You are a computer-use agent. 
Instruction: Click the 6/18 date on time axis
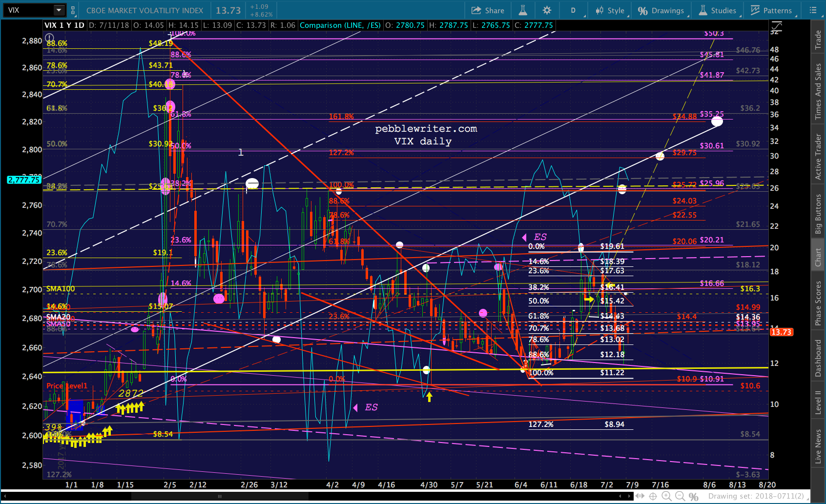pyautogui.click(x=579, y=485)
